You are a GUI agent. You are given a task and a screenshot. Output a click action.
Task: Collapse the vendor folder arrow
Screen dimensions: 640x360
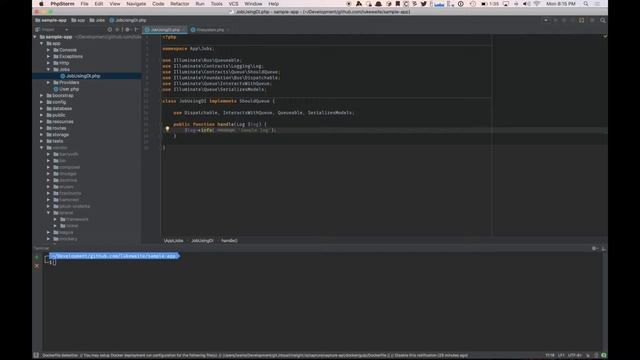[x=42, y=148]
